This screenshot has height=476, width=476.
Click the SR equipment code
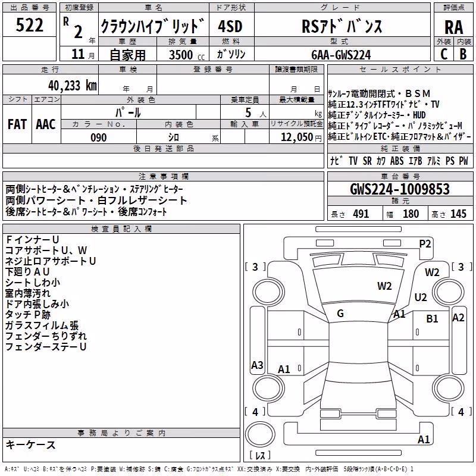[x=367, y=161]
